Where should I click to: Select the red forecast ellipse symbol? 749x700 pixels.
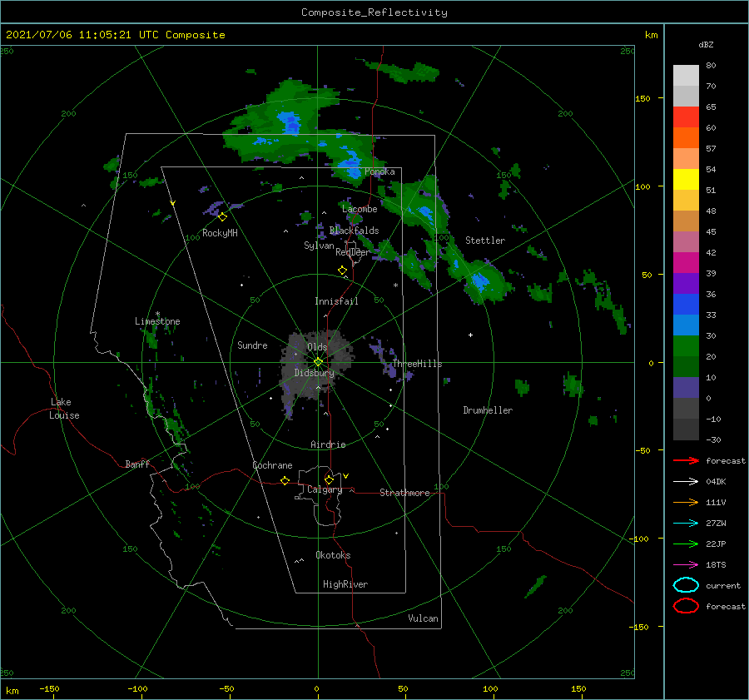tap(686, 606)
